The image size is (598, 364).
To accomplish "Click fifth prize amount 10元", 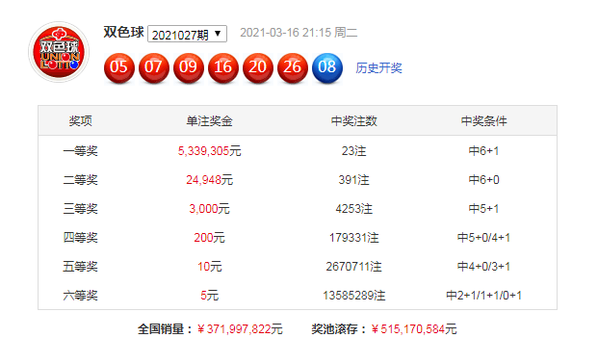I will click(209, 267).
